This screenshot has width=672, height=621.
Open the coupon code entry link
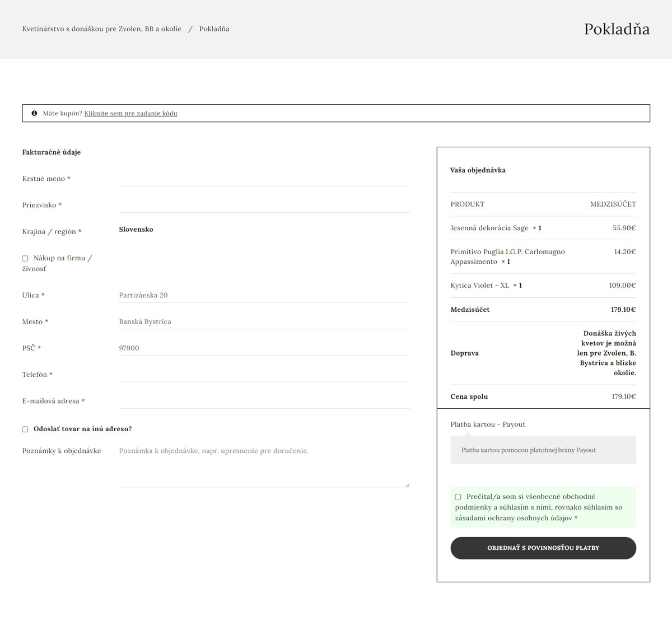pyautogui.click(x=130, y=113)
